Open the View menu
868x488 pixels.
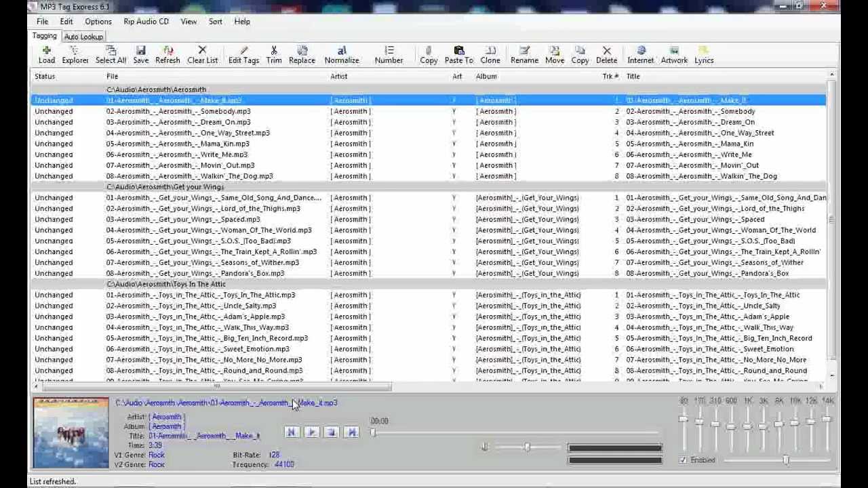tap(189, 22)
